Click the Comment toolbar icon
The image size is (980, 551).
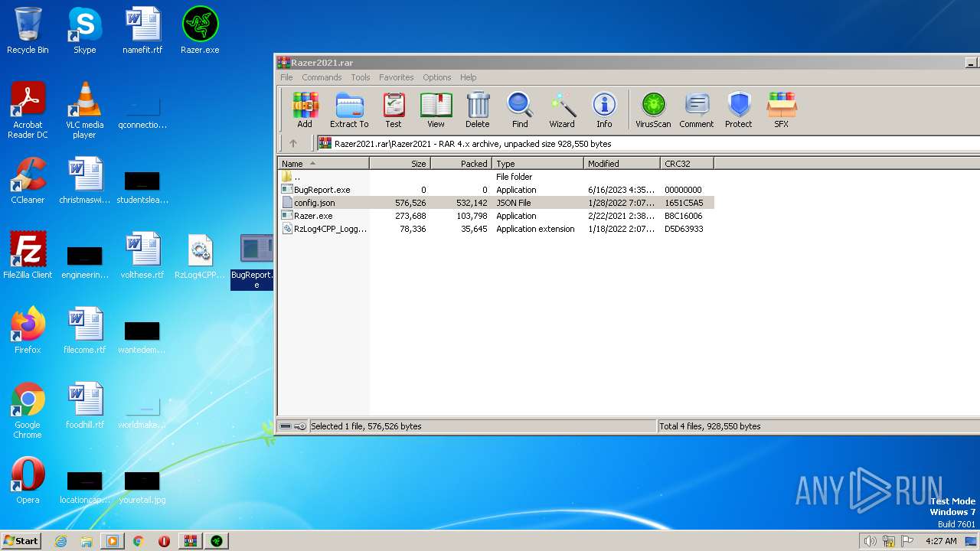[x=697, y=109]
